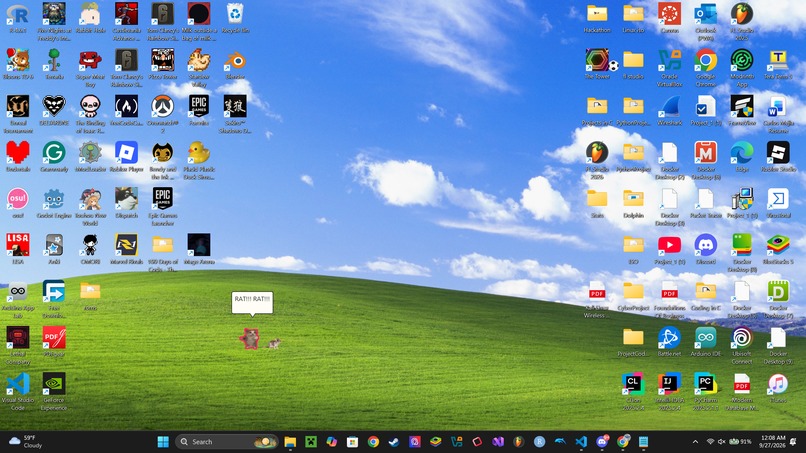Select the Fortnite Epic Games icon
This screenshot has width=806, height=453.
coord(199,107)
